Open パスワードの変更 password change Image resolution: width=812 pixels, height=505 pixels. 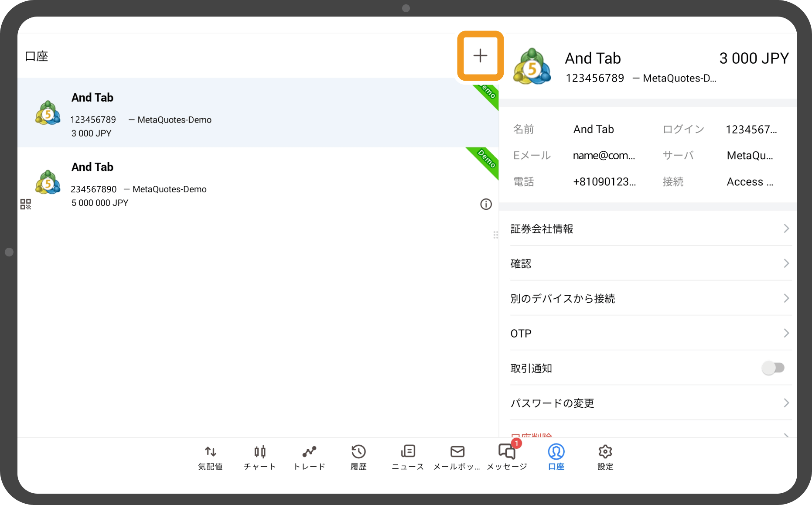tap(650, 403)
